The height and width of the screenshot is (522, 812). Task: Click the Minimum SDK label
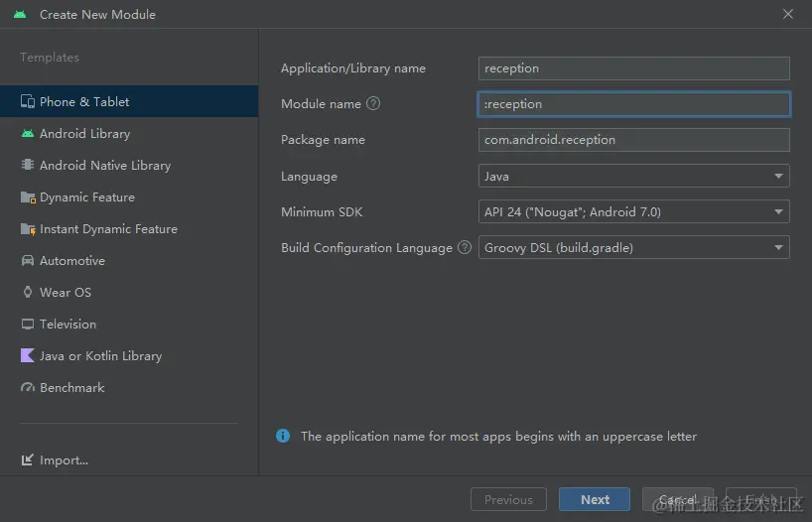click(322, 211)
